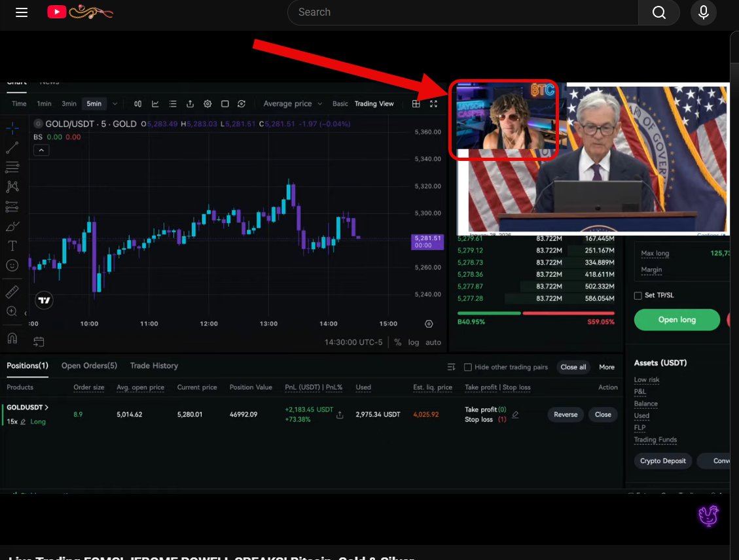This screenshot has height=560, width=739.
Task: Switch to the Positions(1) tab
Action: pyautogui.click(x=27, y=366)
